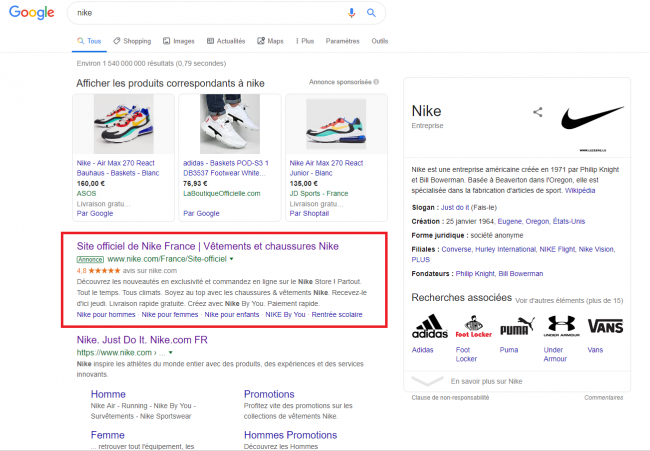The width and height of the screenshot is (650, 451).
Task: Click the Bill Bowerman founder link
Action: click(521, 274)
